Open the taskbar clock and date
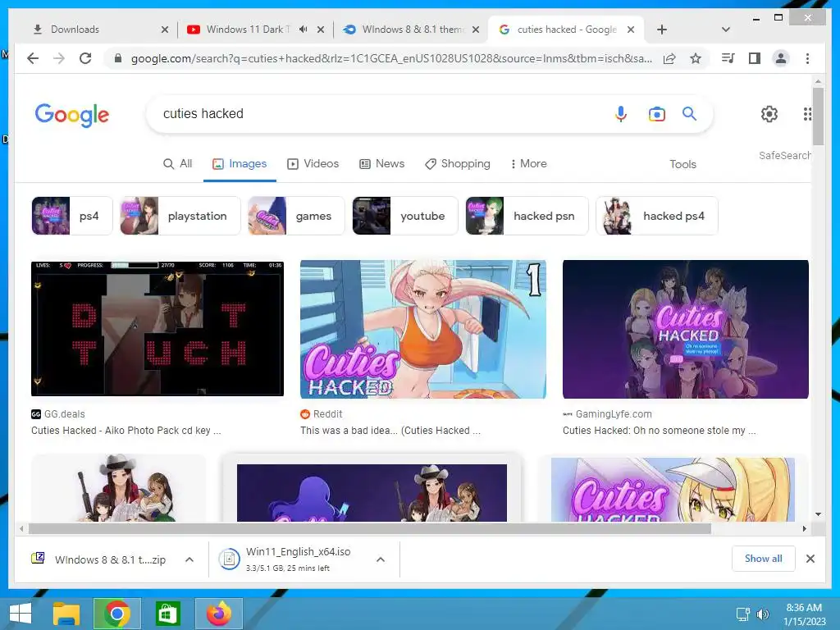The image size is (840, 630). point(804,614)
